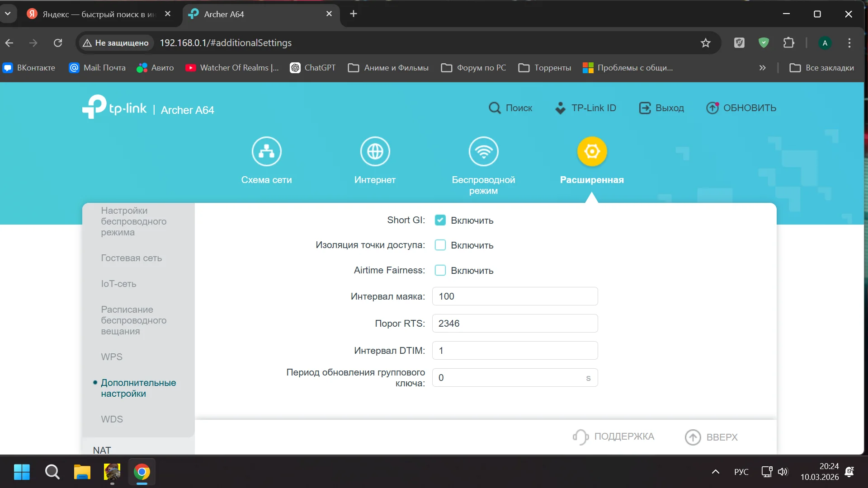Expand hidden bookmarks overflow chevron

[x=762, y=68]
